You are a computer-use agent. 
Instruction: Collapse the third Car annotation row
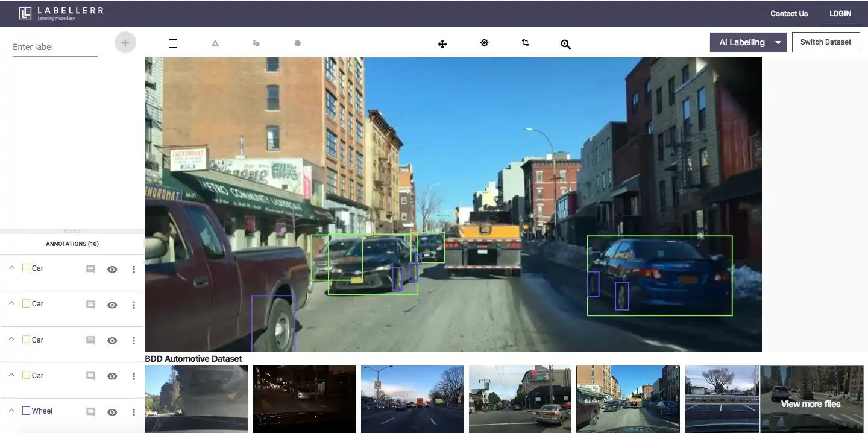(x=10, y=340)
